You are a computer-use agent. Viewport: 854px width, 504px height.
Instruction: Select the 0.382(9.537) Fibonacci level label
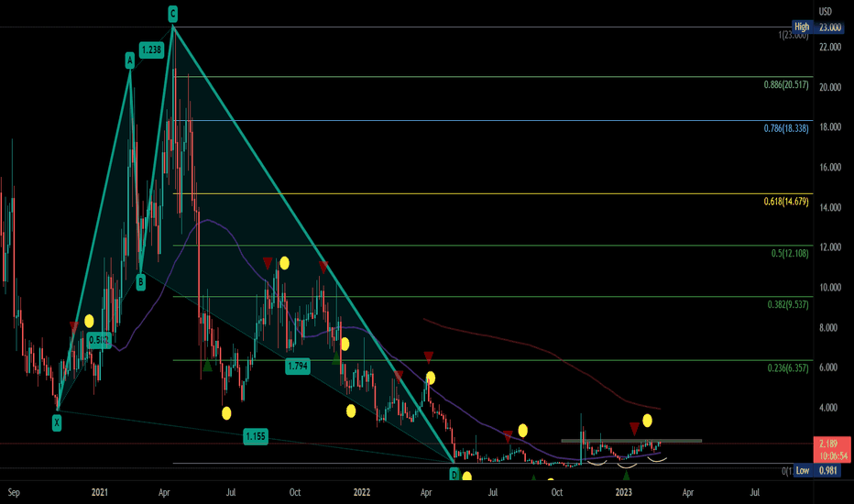(788, 304)
